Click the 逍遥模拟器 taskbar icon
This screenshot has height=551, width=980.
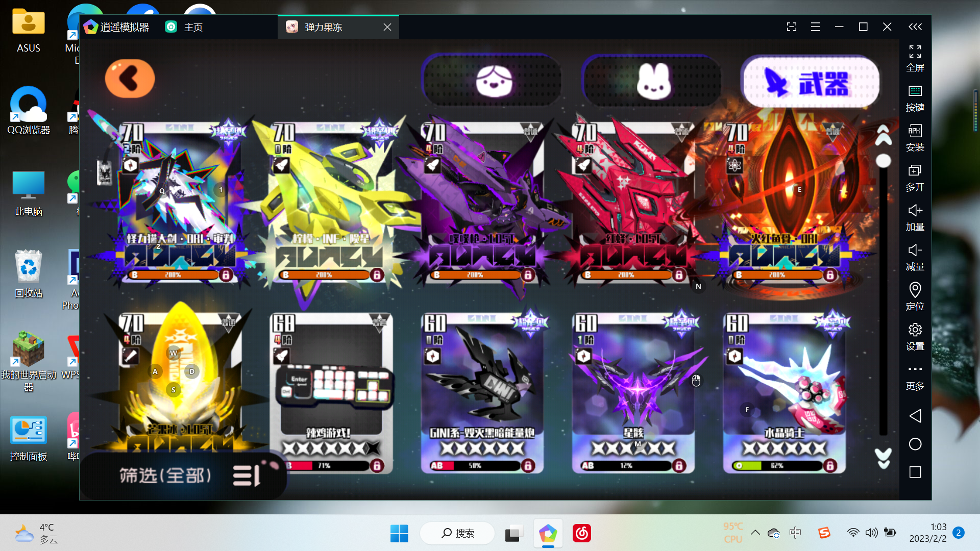tap(548, 533)
